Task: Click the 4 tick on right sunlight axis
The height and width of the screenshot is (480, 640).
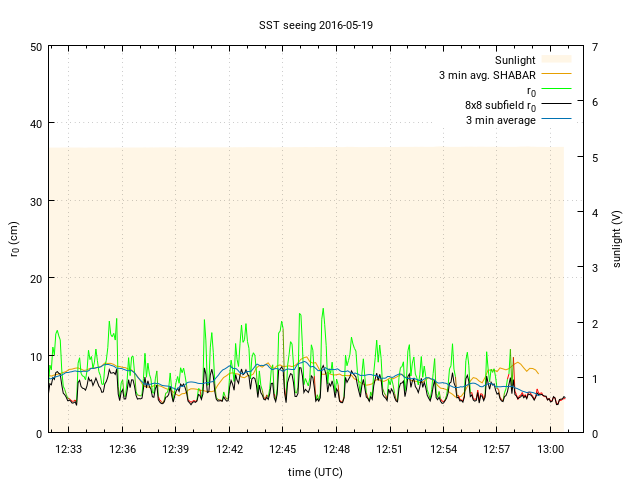Action: click(595, 212)
